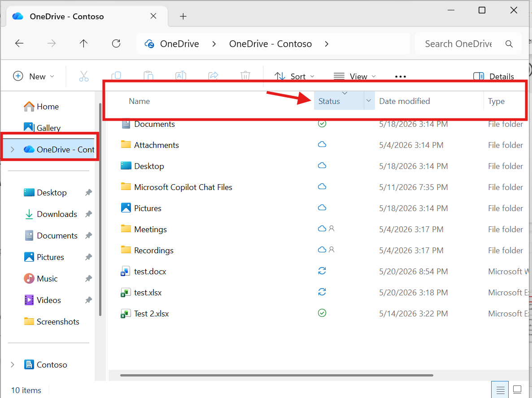Click the Paste clipboard icon
Image resolution: width=532 pixels, height=398 pixels.
148,76
